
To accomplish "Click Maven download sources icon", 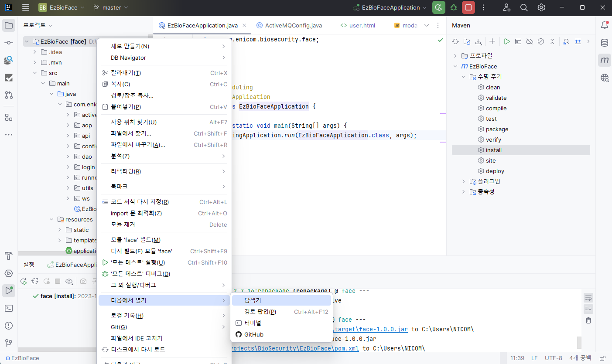I will pyautogui.click(x=479, y=41).
